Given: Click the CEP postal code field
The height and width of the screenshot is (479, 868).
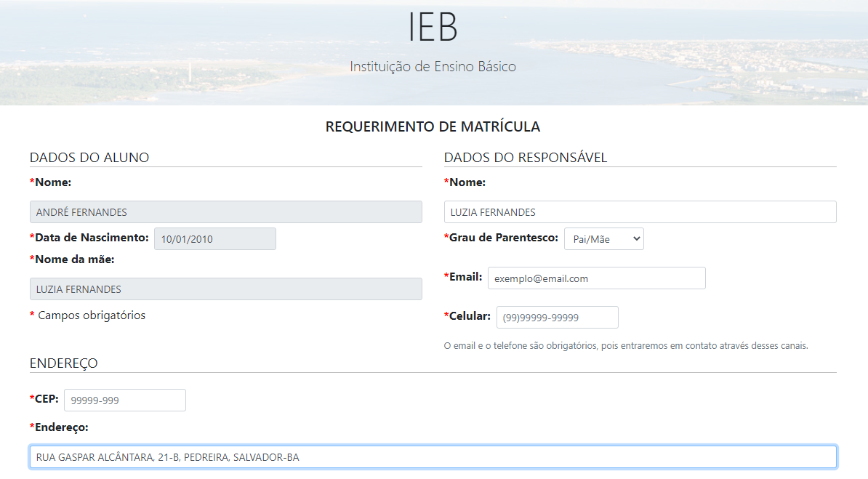Looking at the screenshot, I should tap(124, 400).
